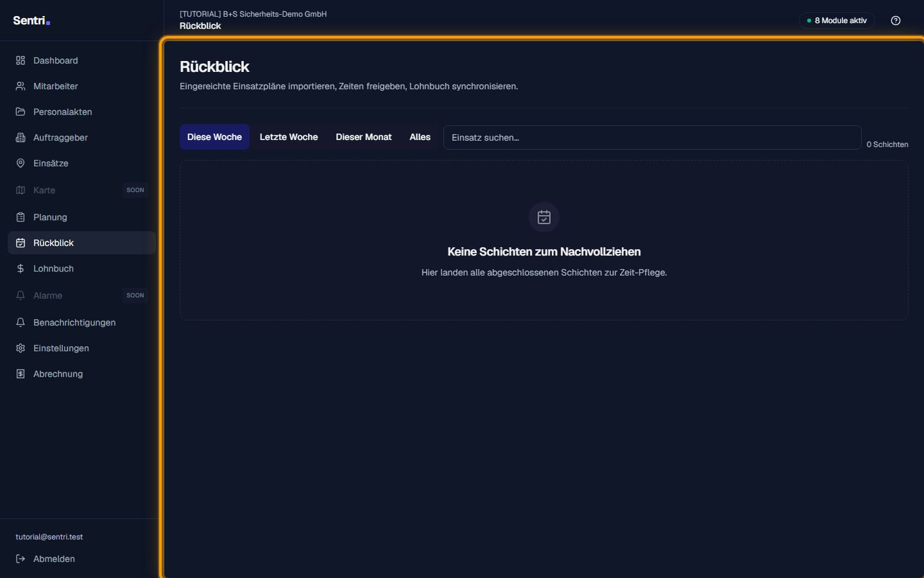Click the Dashboard grid icon
Viewport: 924px width, 578px height.
[21, 60]
